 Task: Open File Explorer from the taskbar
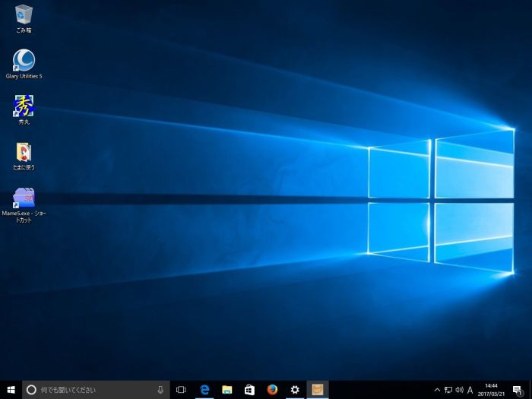(226, 390)
